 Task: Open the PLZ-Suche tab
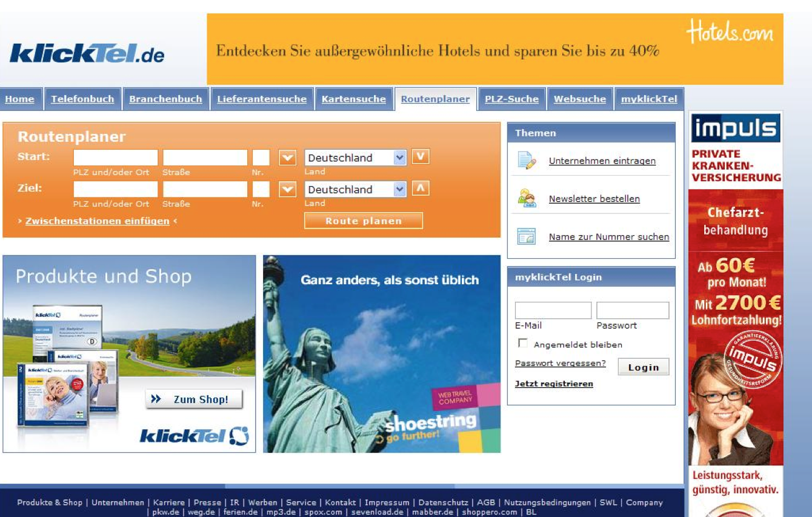511,99
